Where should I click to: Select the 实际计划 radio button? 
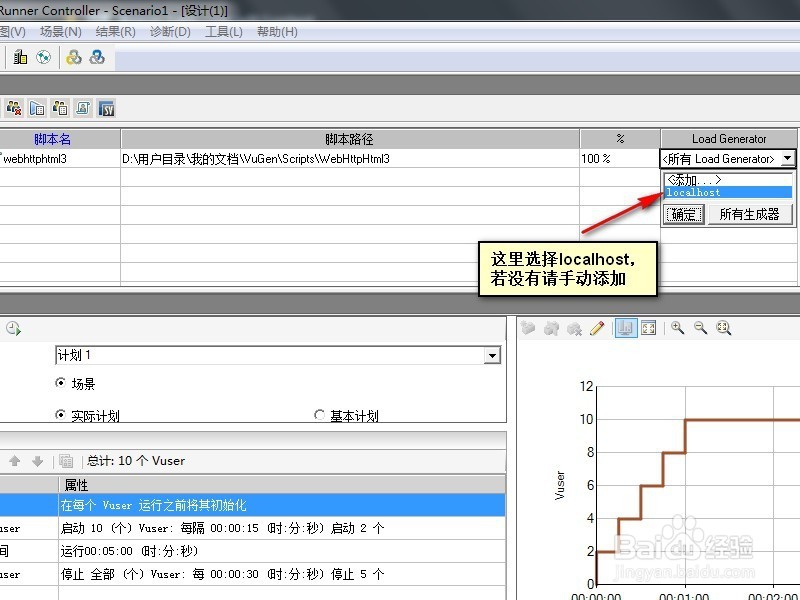[60, 415]
